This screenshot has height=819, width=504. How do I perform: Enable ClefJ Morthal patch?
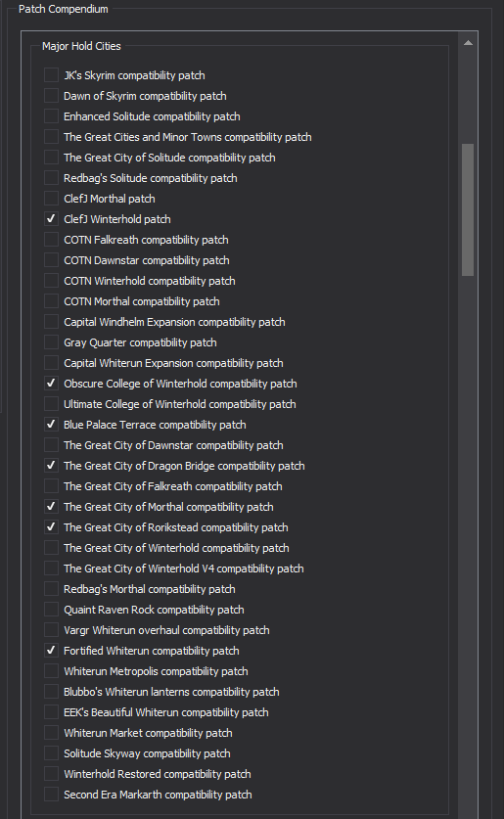coord(51,199)
